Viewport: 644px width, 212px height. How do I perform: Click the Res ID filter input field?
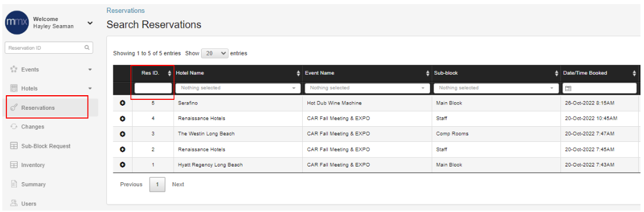click(x=153, y=88)
